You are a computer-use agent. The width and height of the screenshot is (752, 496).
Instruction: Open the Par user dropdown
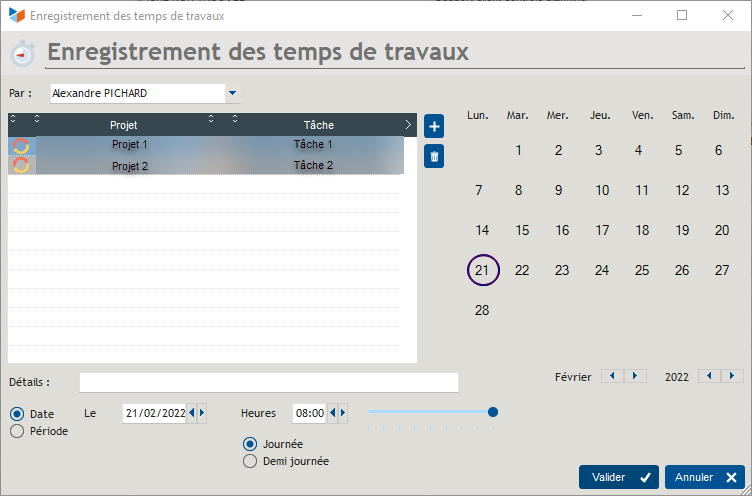click(233, 93)
